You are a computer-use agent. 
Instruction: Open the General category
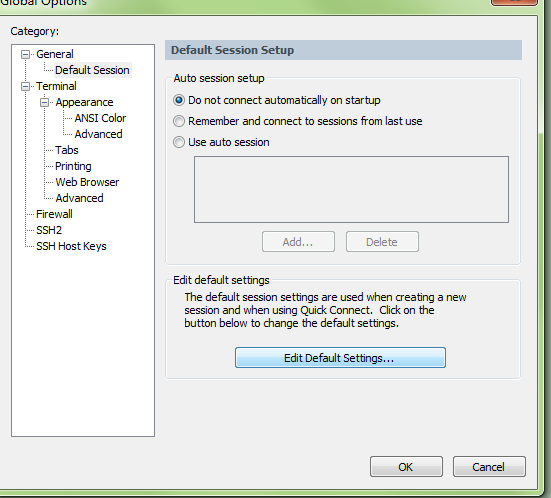(x=55, y=54)
